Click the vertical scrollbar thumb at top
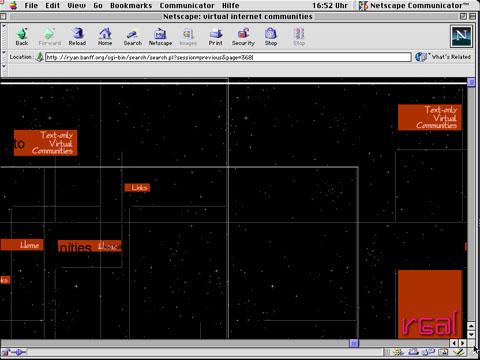The height and width of the screenshot is (360, 480). click(471, 82)
